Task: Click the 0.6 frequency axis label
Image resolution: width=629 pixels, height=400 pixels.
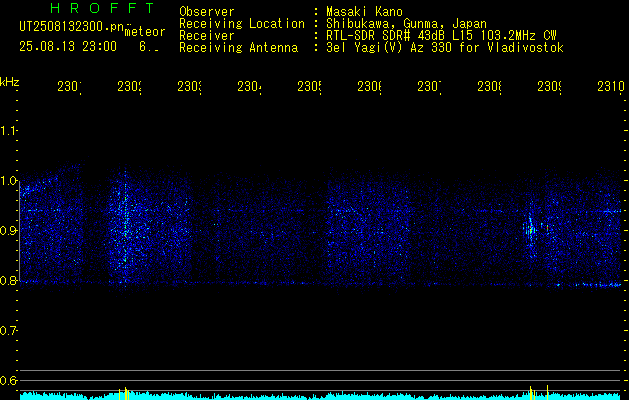Action: (8, 380)
